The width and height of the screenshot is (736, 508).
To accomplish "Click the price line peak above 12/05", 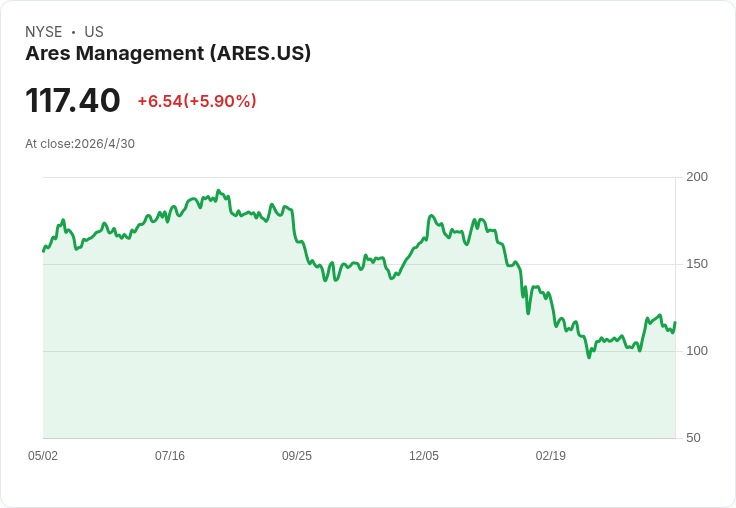I will tap(431, 216).
